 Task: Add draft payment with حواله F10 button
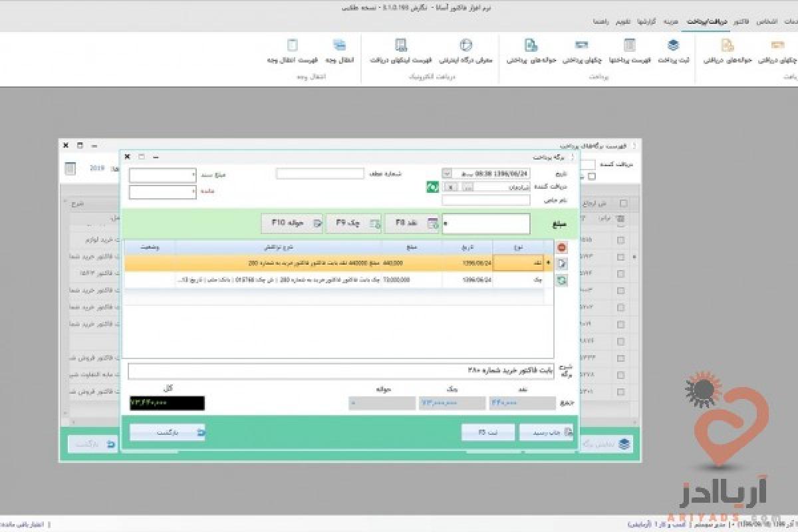coord(293,224)
